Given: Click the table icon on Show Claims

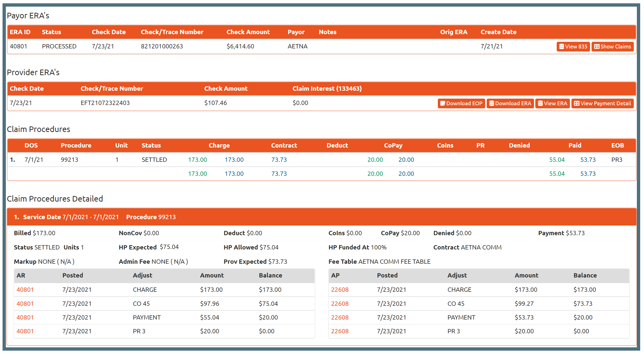Looking at the screenshot, I should pos(596,47).
